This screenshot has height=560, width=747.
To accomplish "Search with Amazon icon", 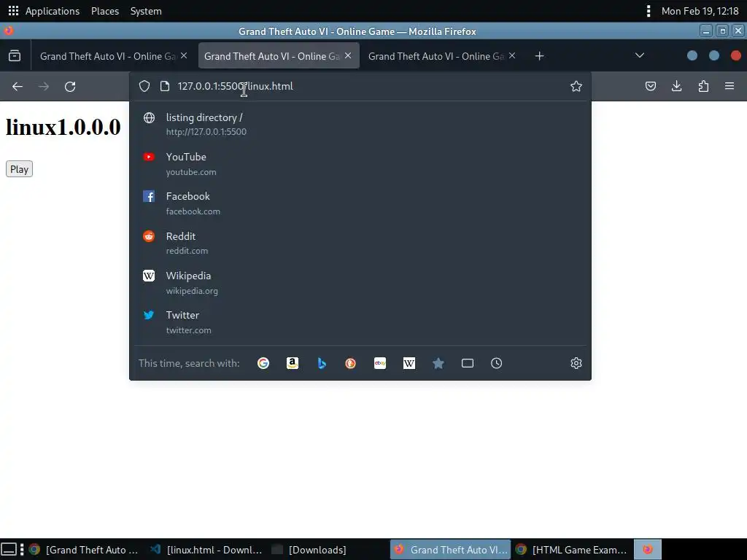I will 292,363.
